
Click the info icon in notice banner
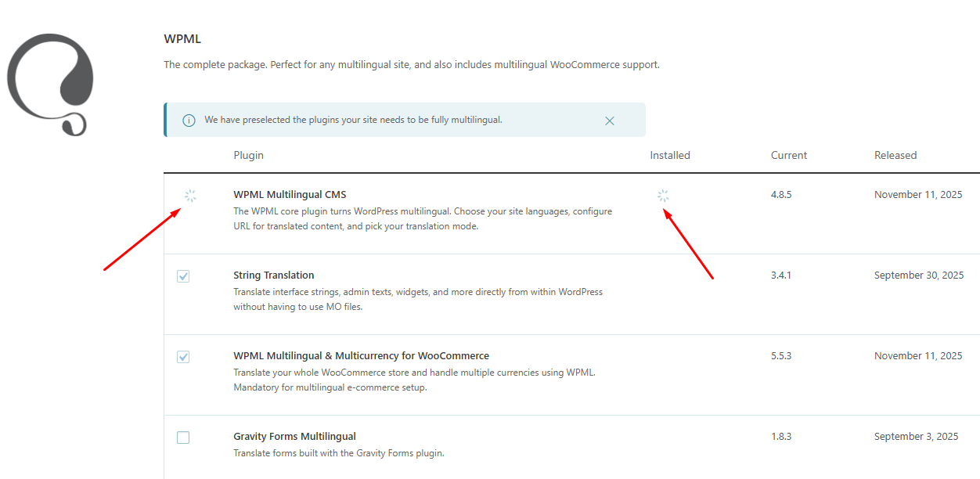[189, 121]
